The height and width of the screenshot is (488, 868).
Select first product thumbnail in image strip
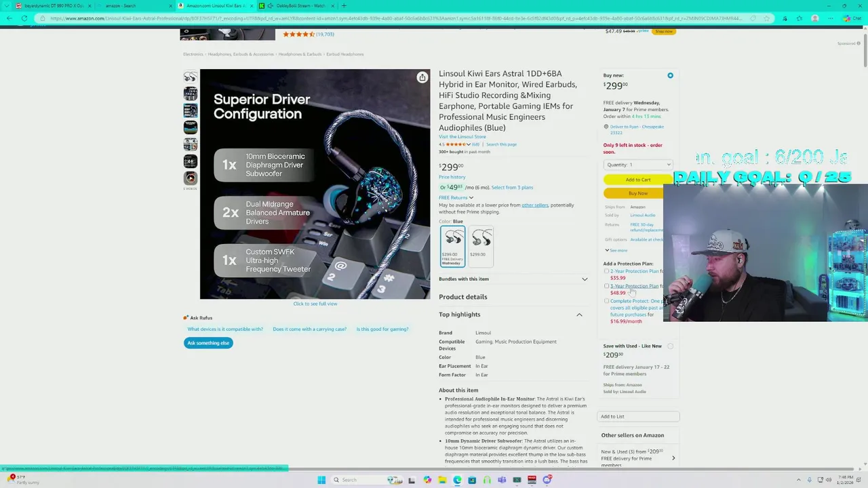pos(191,77)
